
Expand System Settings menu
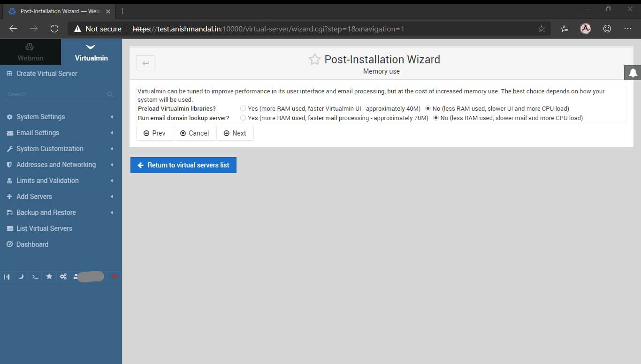coord(61,117)
